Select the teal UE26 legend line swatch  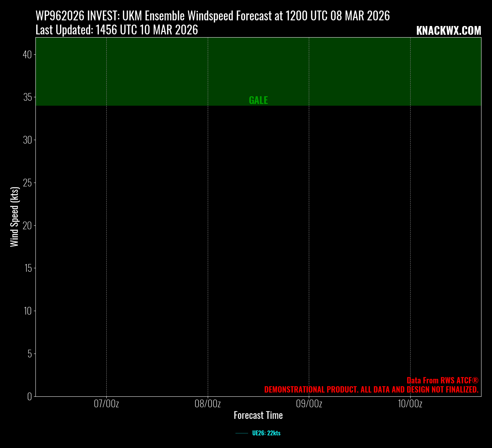pyautogui.click(x=242, y=433)
